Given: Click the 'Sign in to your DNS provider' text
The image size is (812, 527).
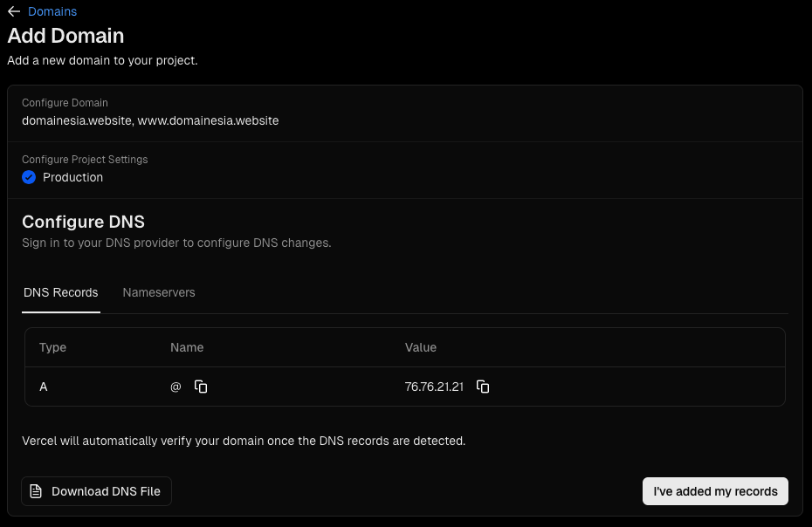Looking at the screenshot, I should 176,243.
